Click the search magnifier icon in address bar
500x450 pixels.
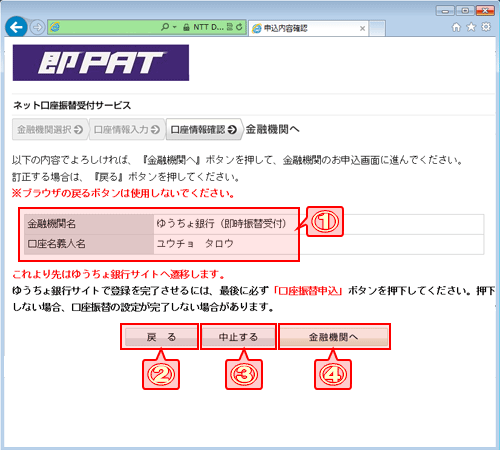coord(165,27)
